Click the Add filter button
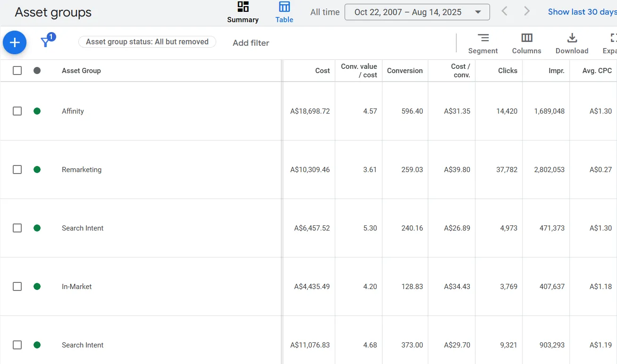Screen dimensions: 617x364 (251, 42)
